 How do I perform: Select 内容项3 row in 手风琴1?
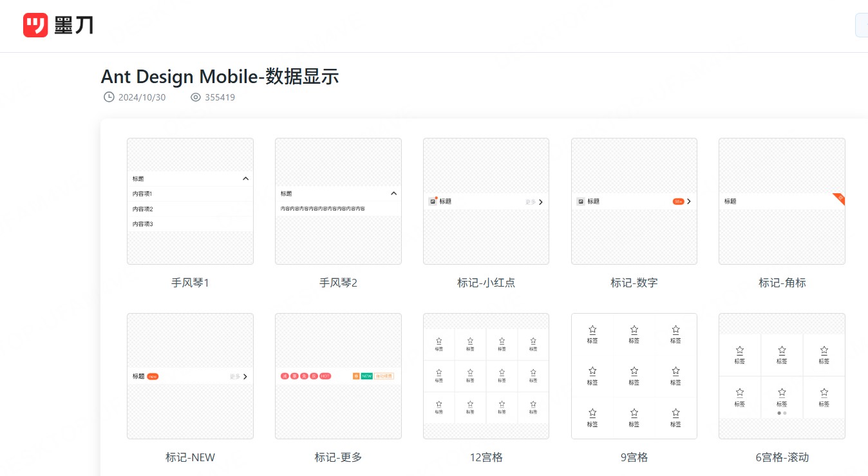[x=190, y=224]
